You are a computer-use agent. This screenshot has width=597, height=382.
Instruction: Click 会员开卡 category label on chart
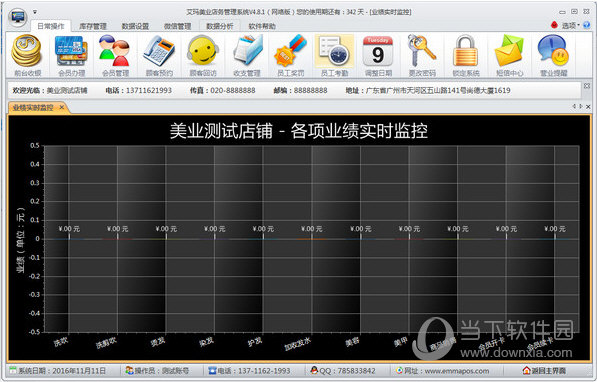tap(491, 343)
